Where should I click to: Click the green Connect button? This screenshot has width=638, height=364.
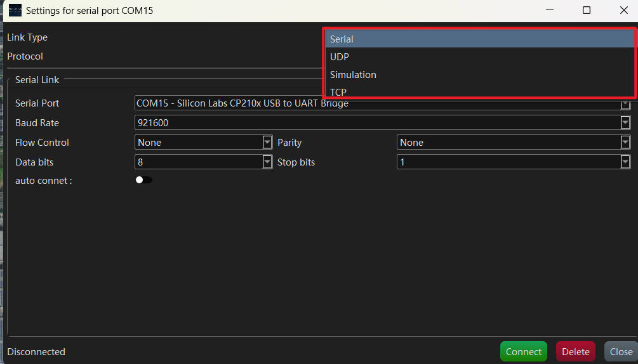point(524,351)
